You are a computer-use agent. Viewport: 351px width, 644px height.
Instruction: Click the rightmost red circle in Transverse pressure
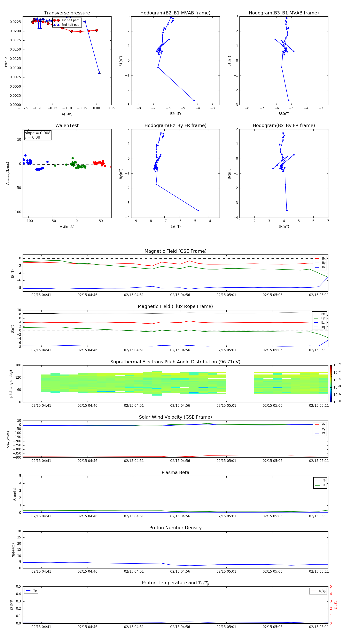97,30
